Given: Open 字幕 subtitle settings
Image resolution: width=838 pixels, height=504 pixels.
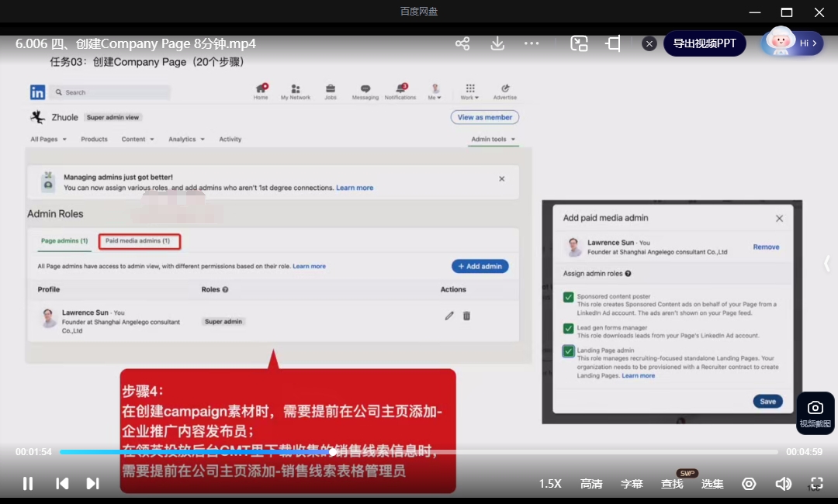Looking at the screenshot, I should [632, 484].
